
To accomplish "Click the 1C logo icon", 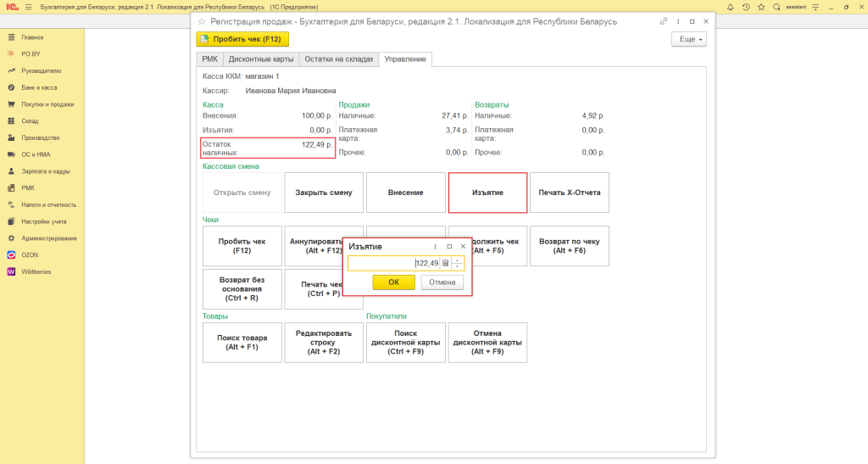I will pos(12,7).
